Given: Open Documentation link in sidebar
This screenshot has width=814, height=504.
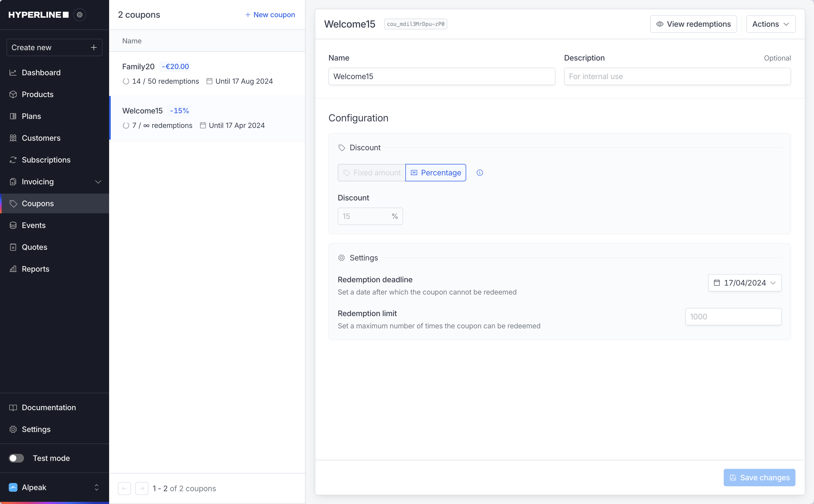Looking at the screenshot, I should pyautogui.click(x=54, y=407).
